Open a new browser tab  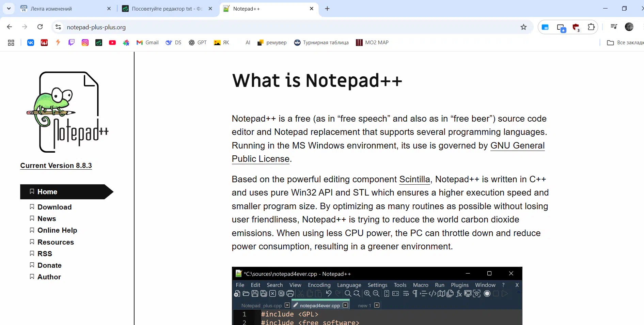click(327, 9)
